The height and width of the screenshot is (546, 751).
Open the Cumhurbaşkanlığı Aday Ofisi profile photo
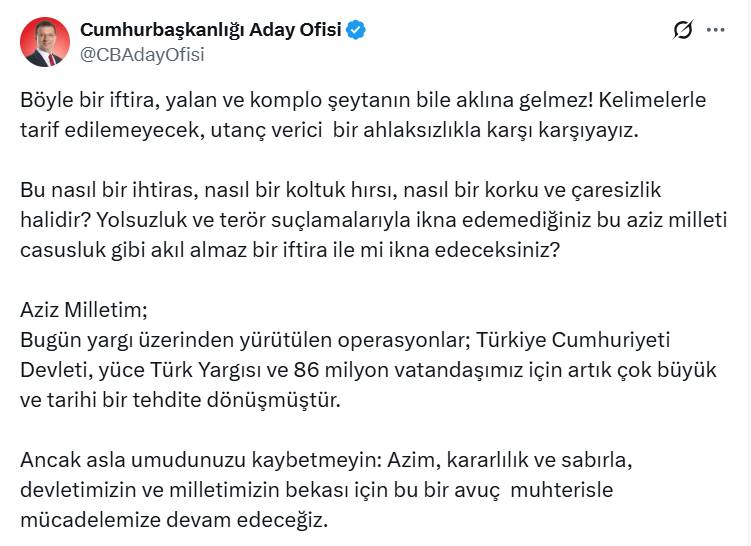tap(44, 42)
